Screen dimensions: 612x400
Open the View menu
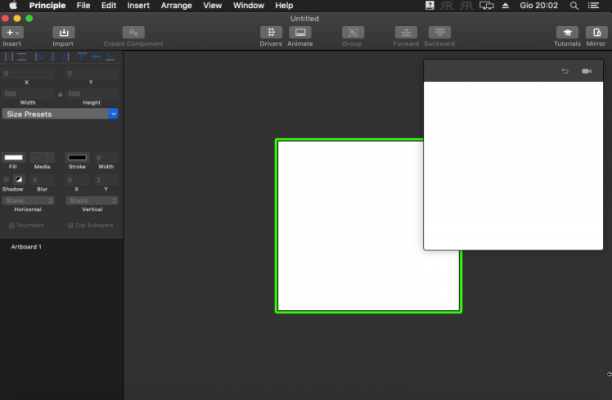(x=212, y=5)
